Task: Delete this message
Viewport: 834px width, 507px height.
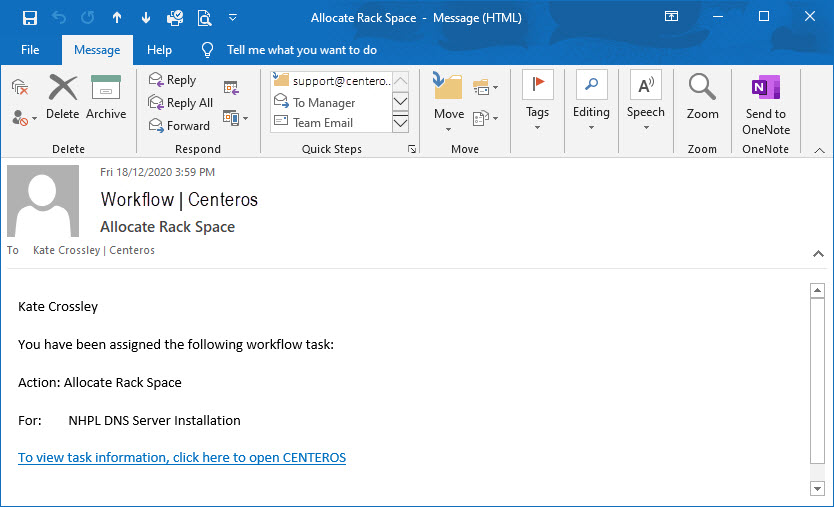Action: click(62, 99)
